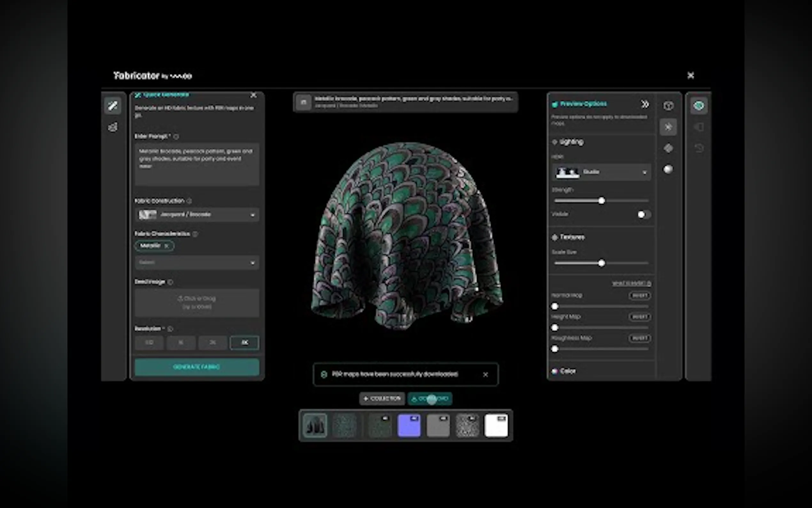Click the Generate Fabric button

[x=197, y=367]
